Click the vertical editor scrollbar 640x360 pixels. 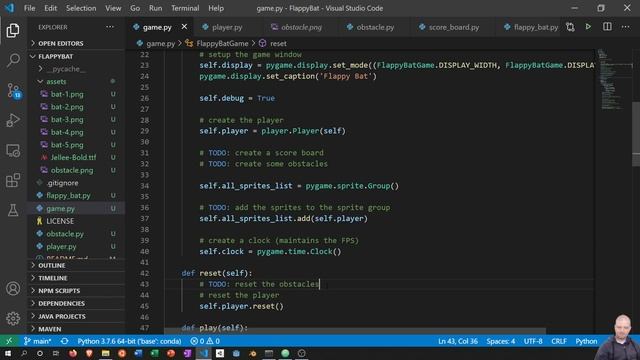click(636, 134)
